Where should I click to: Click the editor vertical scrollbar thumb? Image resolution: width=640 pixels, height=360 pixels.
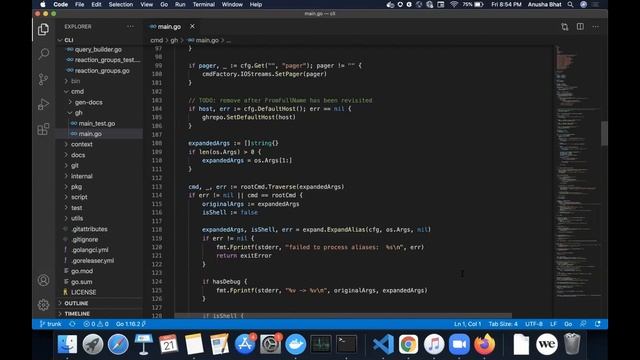(x=604, y=133)
